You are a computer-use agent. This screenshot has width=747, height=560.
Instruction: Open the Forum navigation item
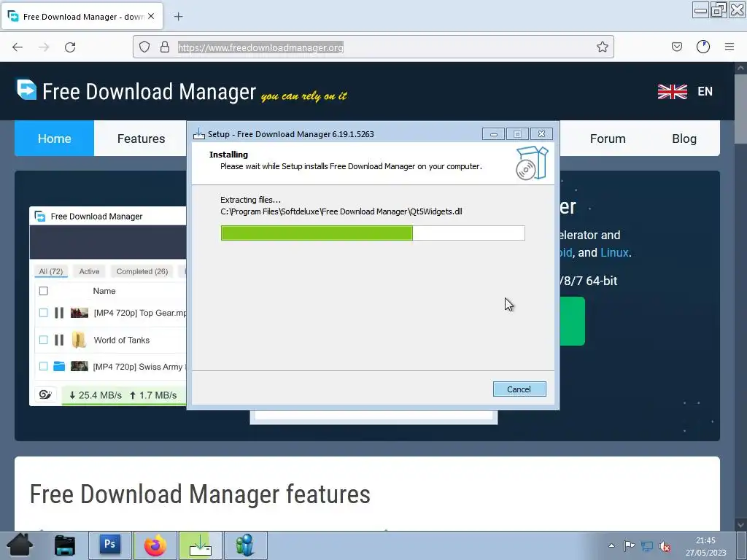click(x=608, y=139)
